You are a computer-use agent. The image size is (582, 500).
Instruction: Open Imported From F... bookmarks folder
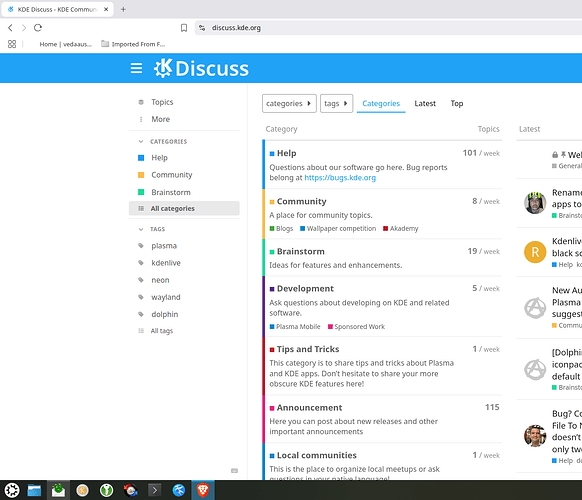coord(133,44)
